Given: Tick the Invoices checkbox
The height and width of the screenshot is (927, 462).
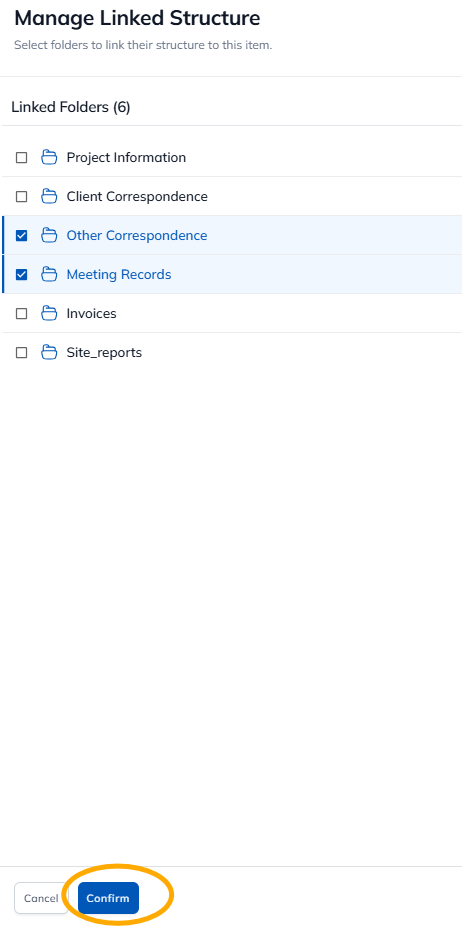Looking at the screenshot, I should pyautogui.click(x=21, y=313).
